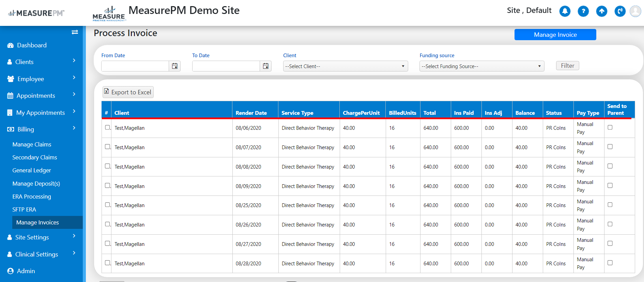Click the Measure Practice Management logo
Viewport: 644px width, 282px height.
[109, 14]
